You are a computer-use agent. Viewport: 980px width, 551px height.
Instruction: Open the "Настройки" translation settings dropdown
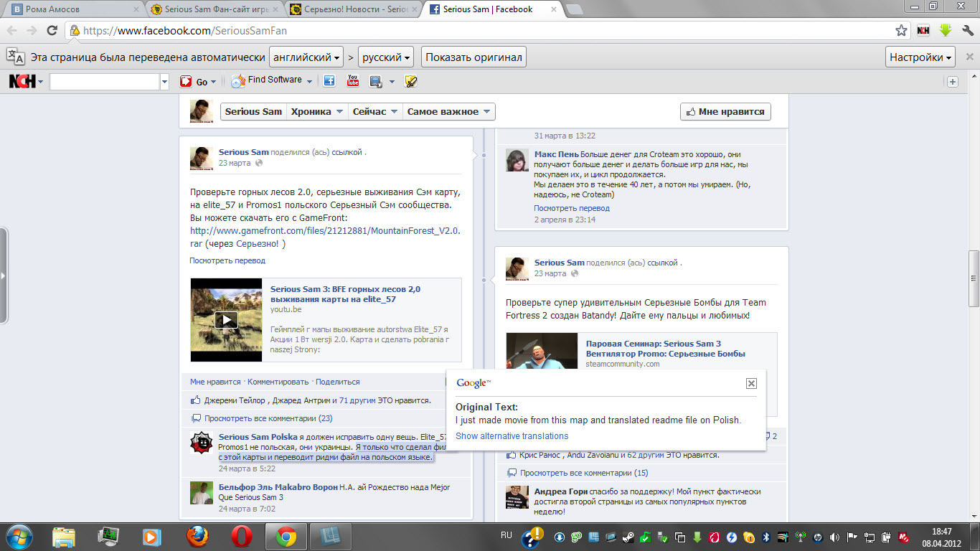tap(921, 57)
